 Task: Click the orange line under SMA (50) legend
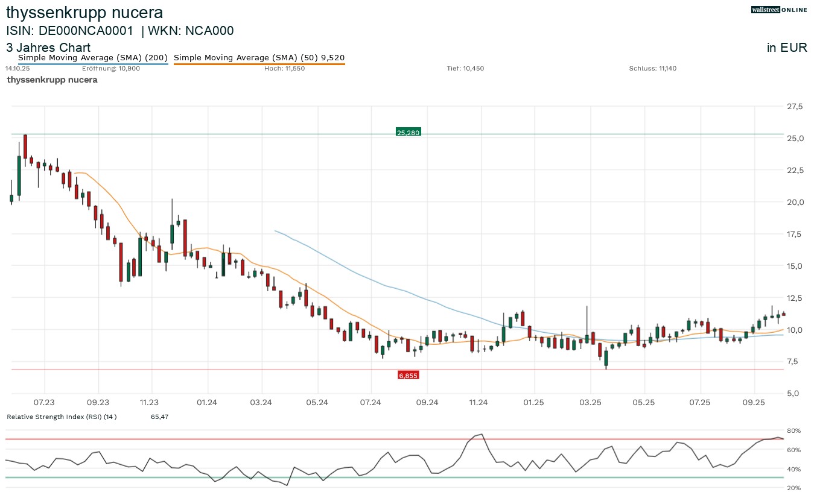click(259, 64)
